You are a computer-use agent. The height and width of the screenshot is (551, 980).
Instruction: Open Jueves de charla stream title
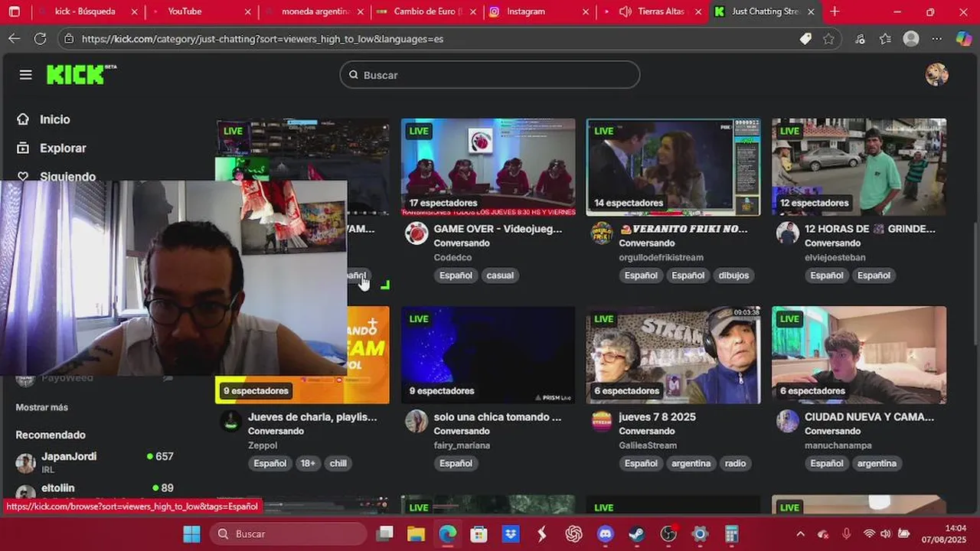[312, 417]
